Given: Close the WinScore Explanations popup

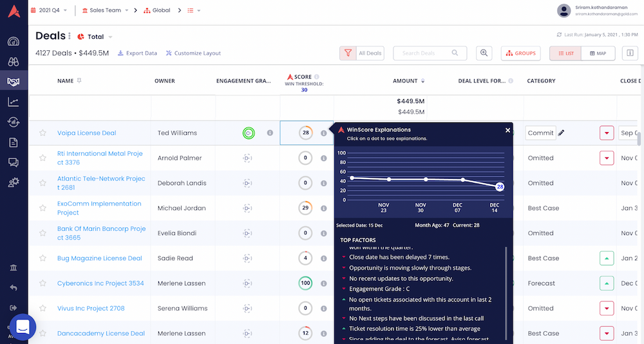Looking at the screenshot, I should (507, 130).
